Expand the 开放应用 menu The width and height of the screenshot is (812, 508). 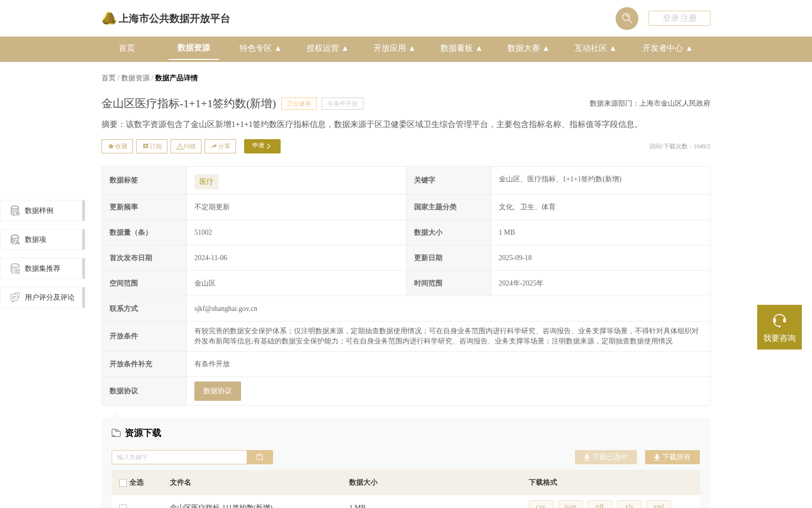[394, 48]
